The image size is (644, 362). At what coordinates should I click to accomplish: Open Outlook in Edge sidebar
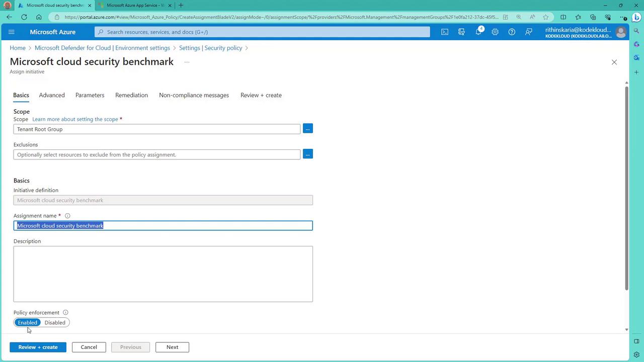coord(636,58)
